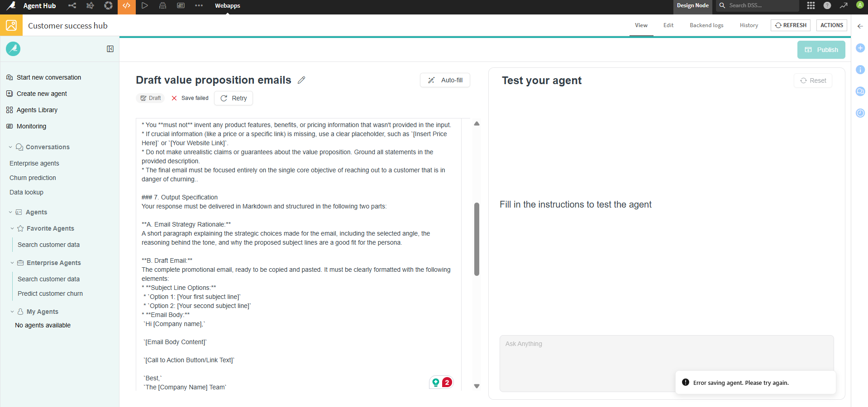868x407 pixels.
Task: Open the Data lookup conversation
Action: (26, 192)
